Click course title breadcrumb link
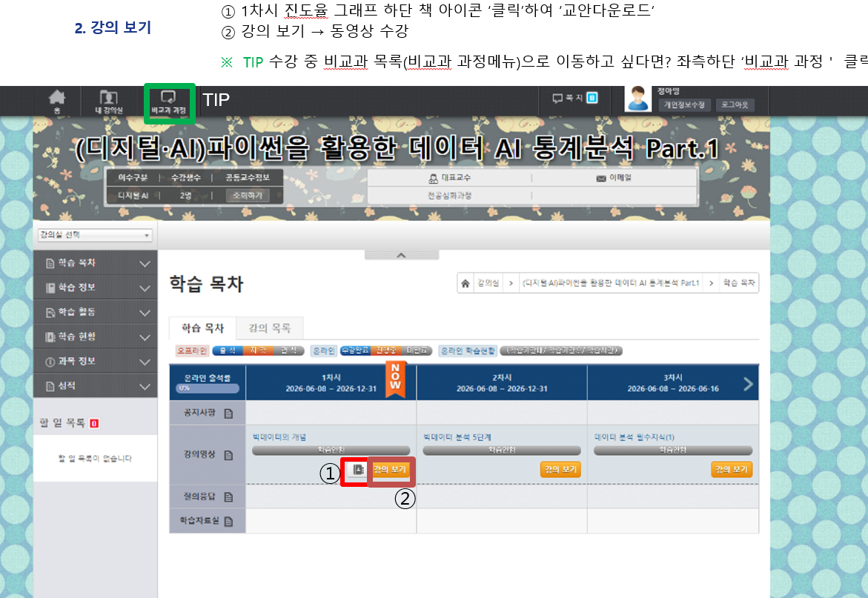The height and width of the screenshot is (598, 868). [611, 283]
